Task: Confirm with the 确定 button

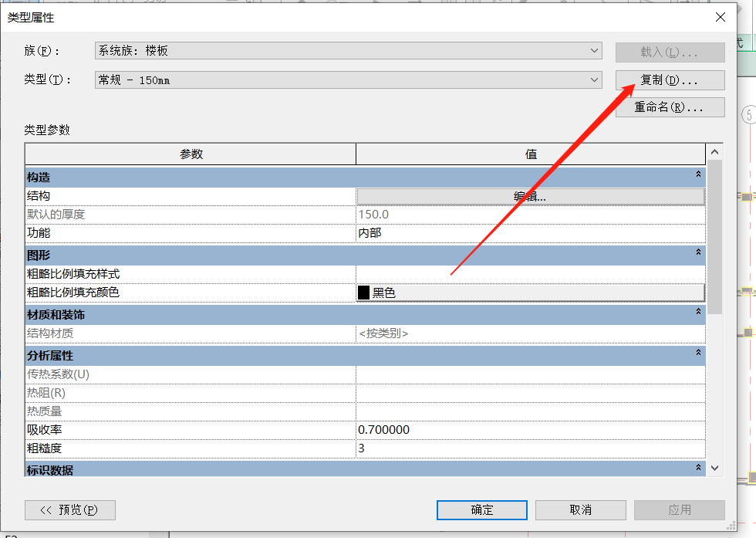Action: [x=482, y=509]
